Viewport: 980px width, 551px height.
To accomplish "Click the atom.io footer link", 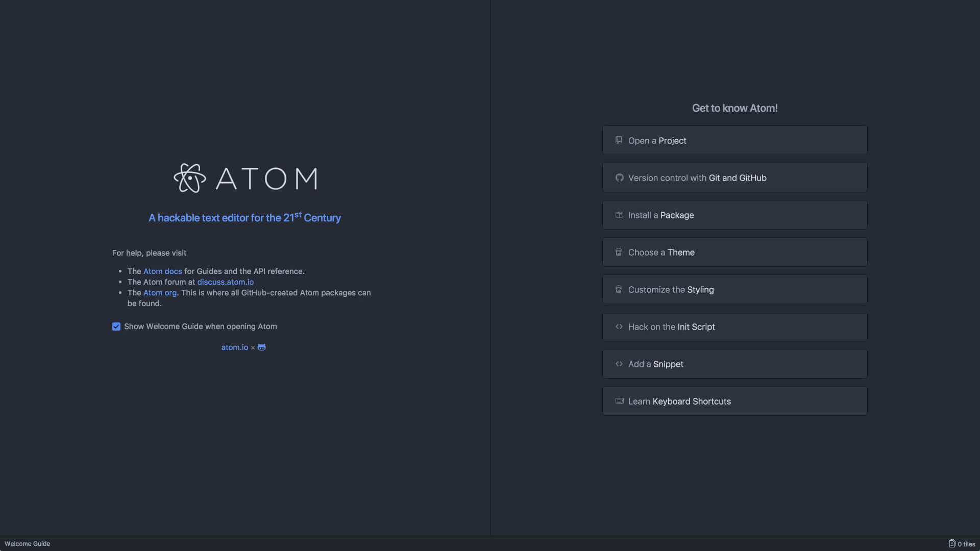I will coord(234,347).
